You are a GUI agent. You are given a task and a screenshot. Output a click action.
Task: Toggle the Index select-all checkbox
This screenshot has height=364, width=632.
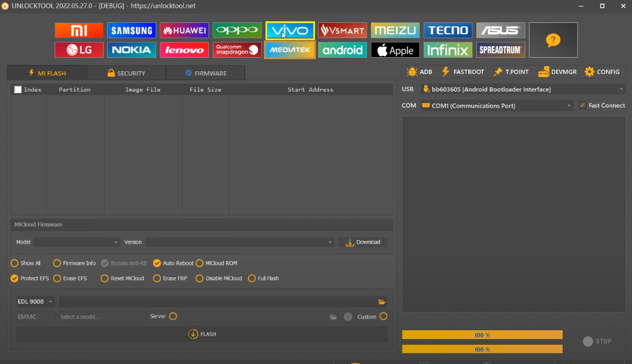18,89
